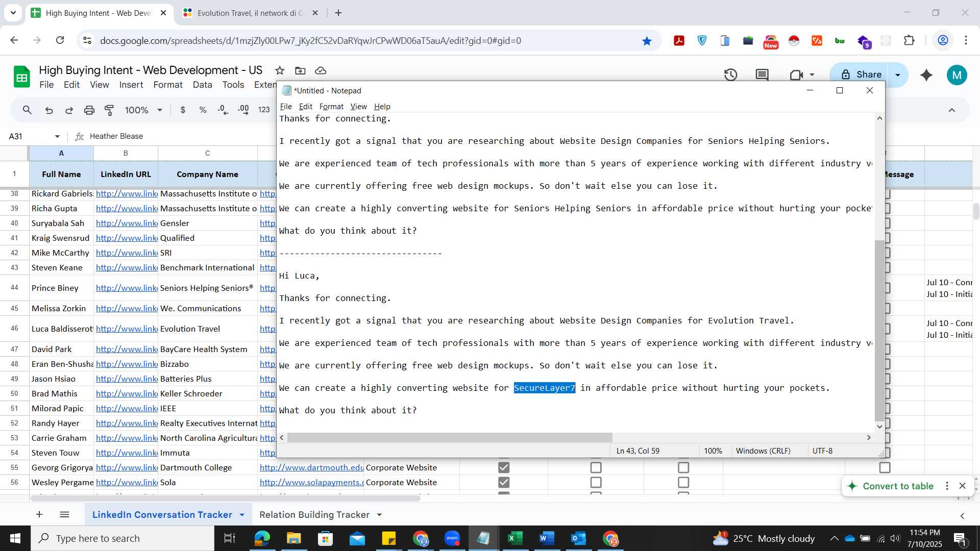Screen dimensions: 980x551
Task: Open the Share options dropdown arrow
Action: tap(898, 75)
